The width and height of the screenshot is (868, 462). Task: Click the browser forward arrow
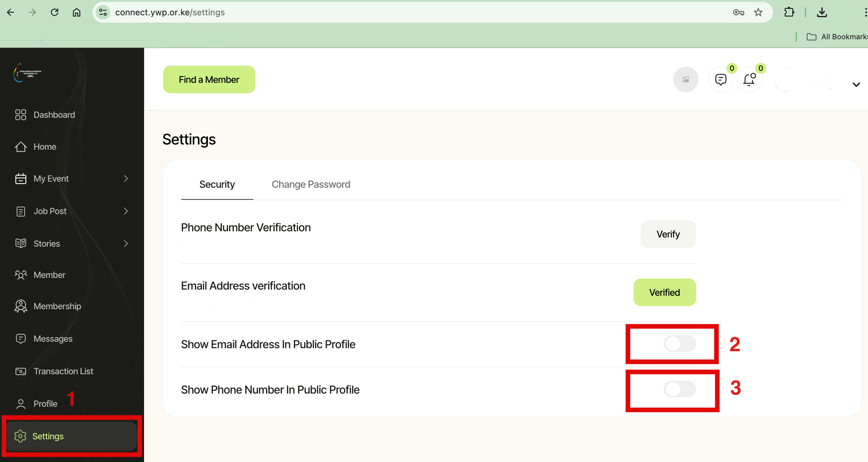tap(32, 13)
